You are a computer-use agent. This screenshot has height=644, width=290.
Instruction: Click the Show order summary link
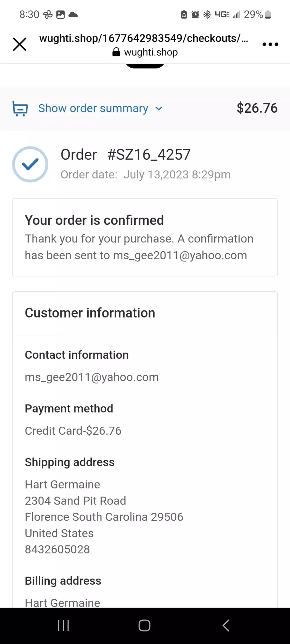tap(93, 109)
